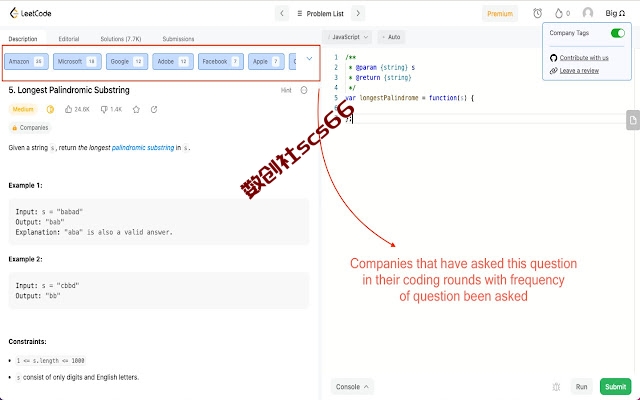Select the Google company tag
Viewport: 640px width, 400px height.
(127, 62)
